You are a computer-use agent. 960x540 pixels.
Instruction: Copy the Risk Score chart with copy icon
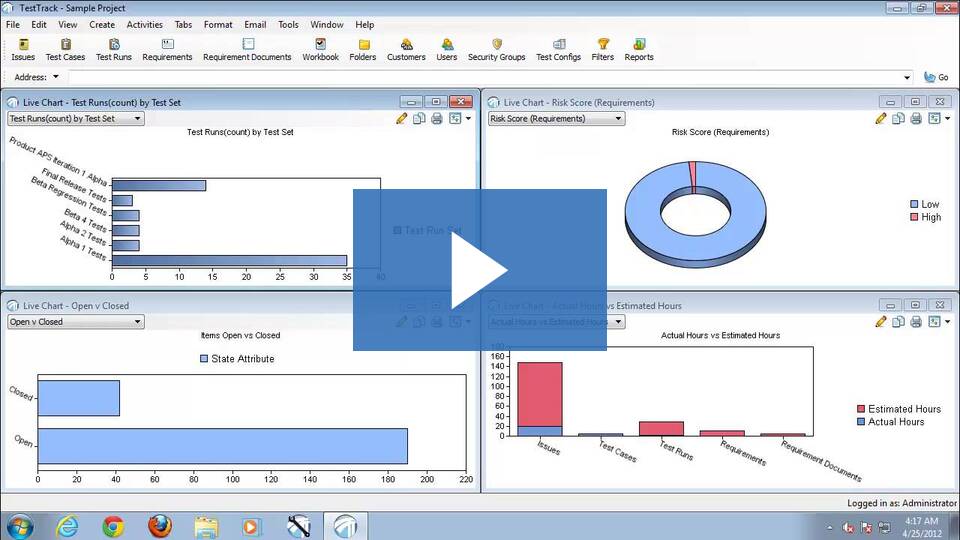pyautogui.click(x=898, y=119)
